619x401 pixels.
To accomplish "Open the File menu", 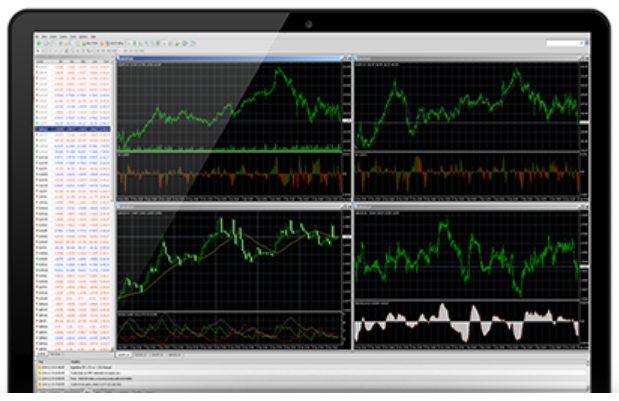I will click(x=37, y=37).
